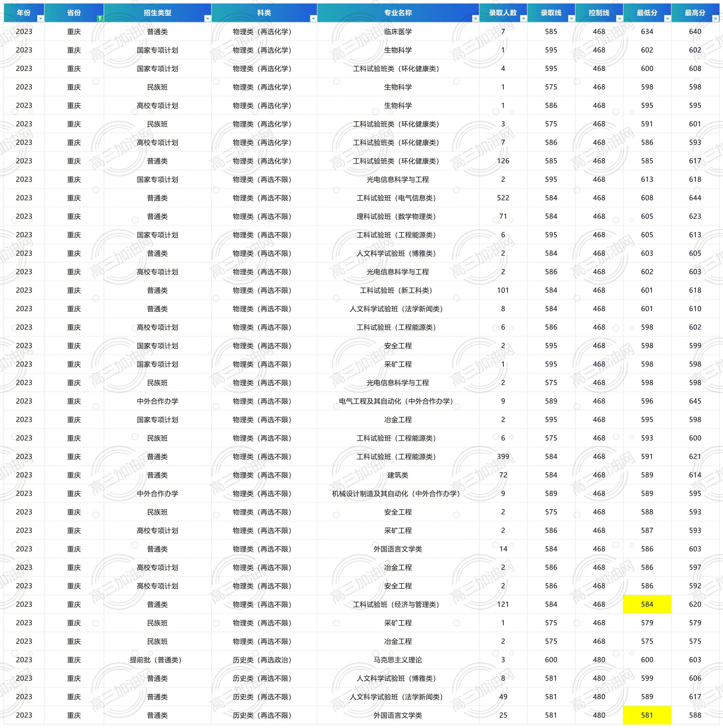This screenshot has width=723, height=728.
Task: Open the 最高分 column filter dropdown
Action: tap(715, 18)
